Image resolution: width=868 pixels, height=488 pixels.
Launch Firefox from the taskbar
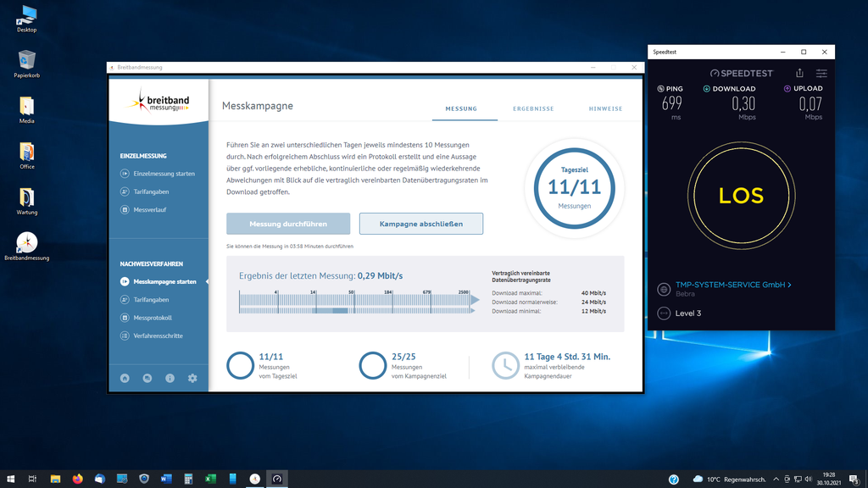click(77, 479)
